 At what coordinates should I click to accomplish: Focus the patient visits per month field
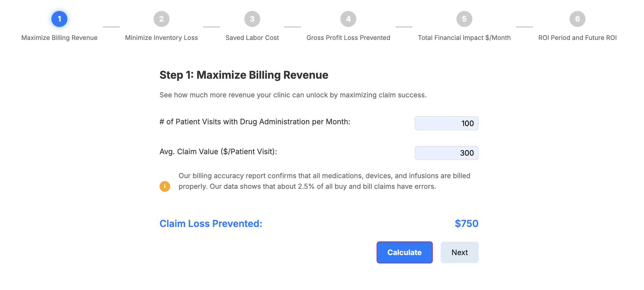click(446, 123)
